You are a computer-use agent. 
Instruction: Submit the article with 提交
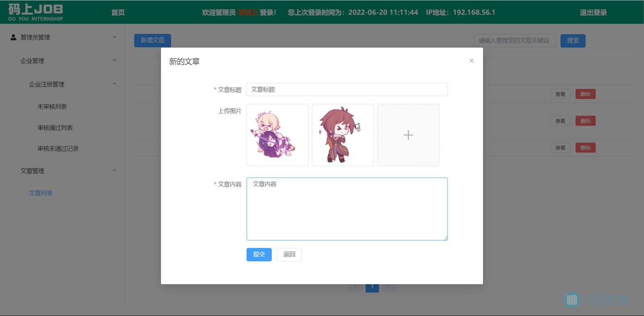pyautogui.click(x=259, y=254)
